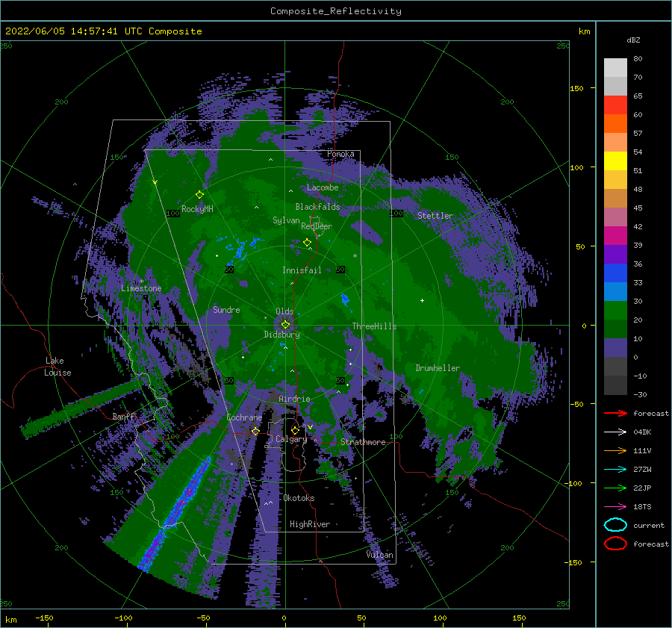
Task: Click the Okotoks city label
Action: [299, 498]
